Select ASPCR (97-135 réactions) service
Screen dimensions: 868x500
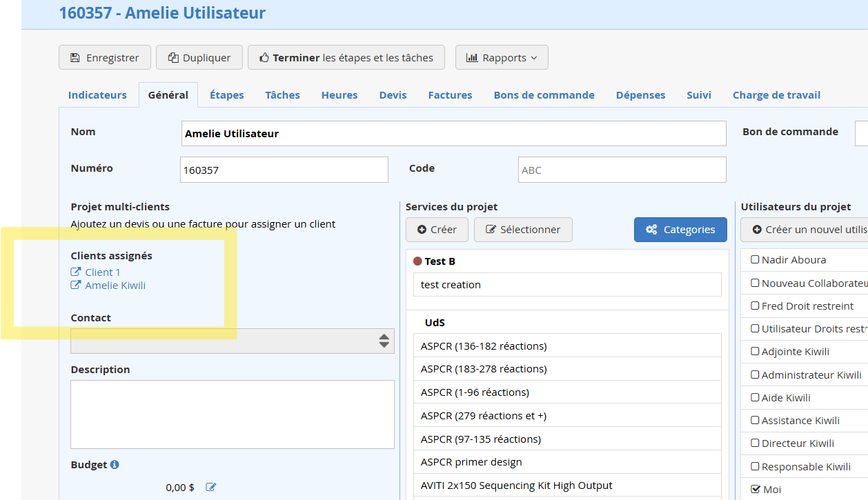pyautogui.click(x=567, y=439)
